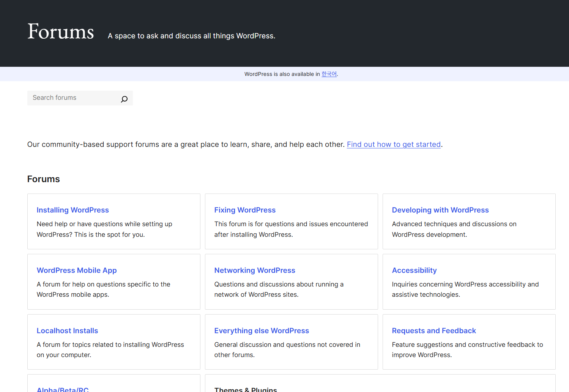Image resolution: width=569 pixels, height=392 pixels.
Task: Open the Alpha/Beta/RC forum link
Action: (63, 389)
